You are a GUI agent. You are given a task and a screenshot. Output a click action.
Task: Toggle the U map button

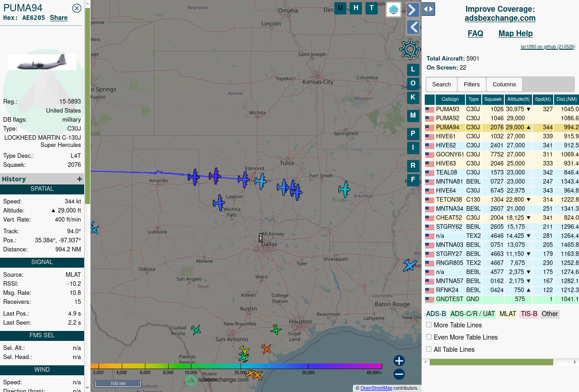(340, 8)
